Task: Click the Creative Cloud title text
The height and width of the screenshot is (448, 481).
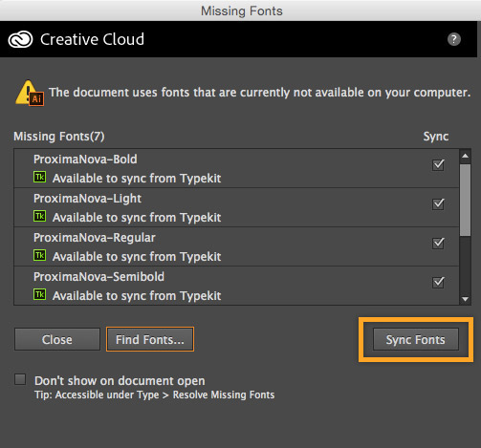Action: point(92,39)
